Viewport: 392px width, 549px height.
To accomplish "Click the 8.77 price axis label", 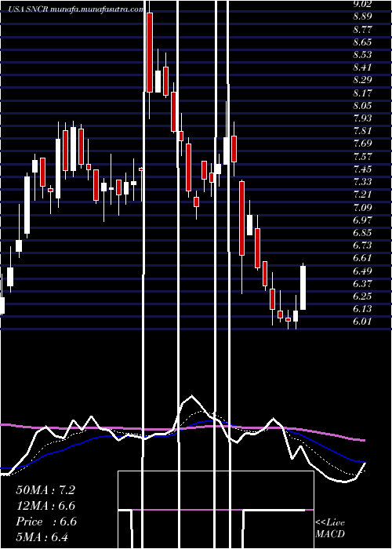I will point(362,30).
